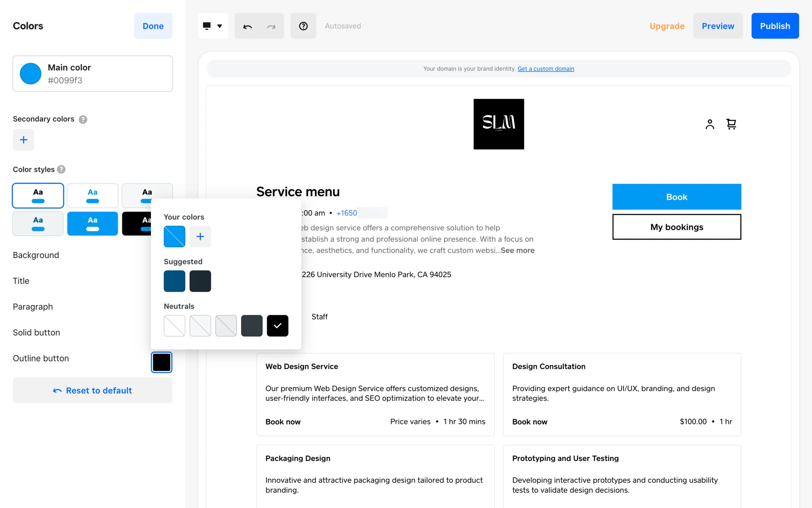
Task: Pick dark navy blue suggested swatch
Action: coord(174,281)
